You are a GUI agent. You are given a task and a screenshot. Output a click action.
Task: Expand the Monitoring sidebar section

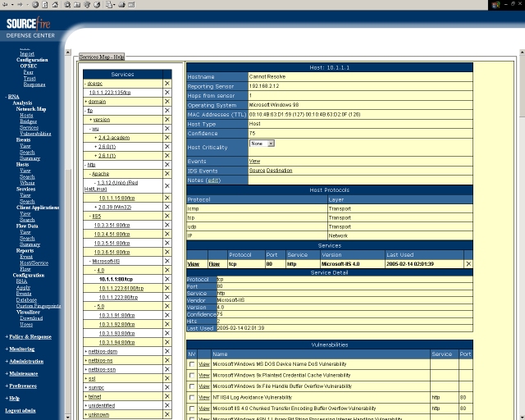coord(7,349)
